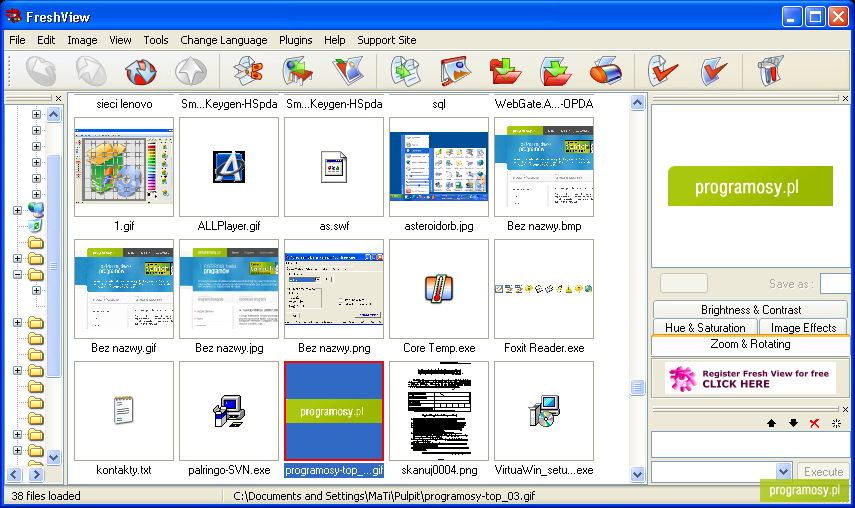
Task: Click the toolbar icon with green arrow and chair
Action: pos(298,71)
